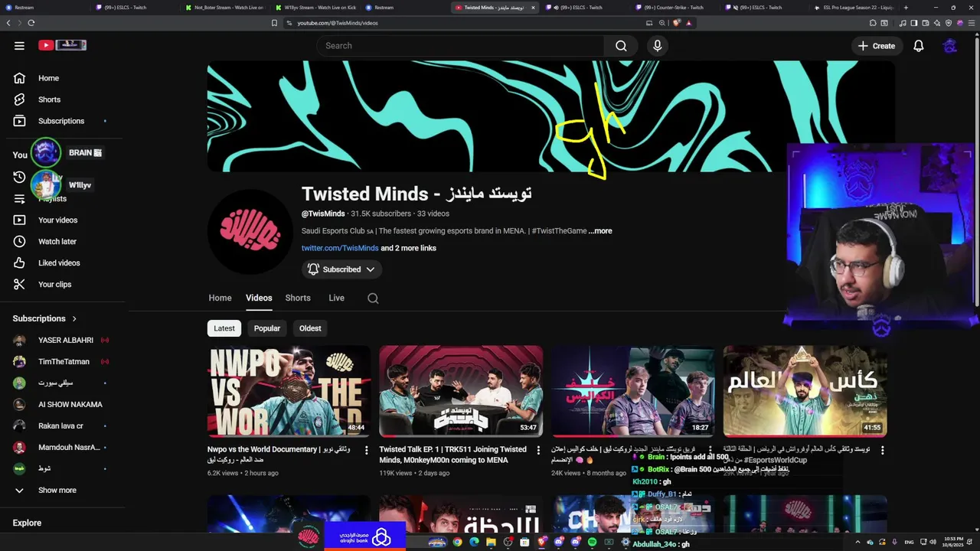Open Your clips in the sidebar

[x=54, y=285]
